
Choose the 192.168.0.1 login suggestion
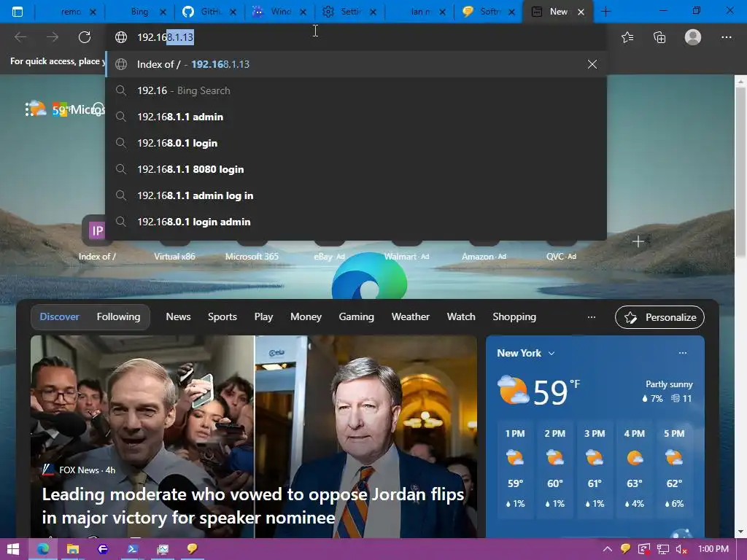pyautogui.click(x=356, y=143)
